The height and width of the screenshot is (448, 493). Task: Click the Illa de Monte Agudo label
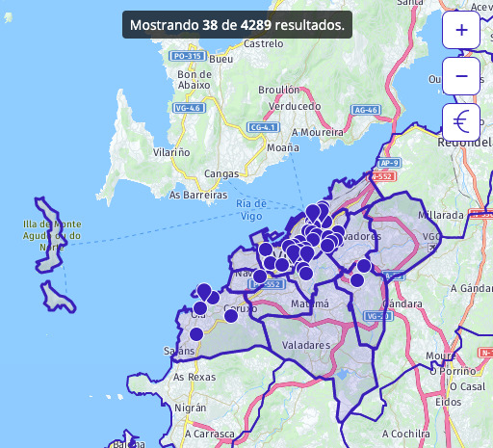(x=52, y=235)
